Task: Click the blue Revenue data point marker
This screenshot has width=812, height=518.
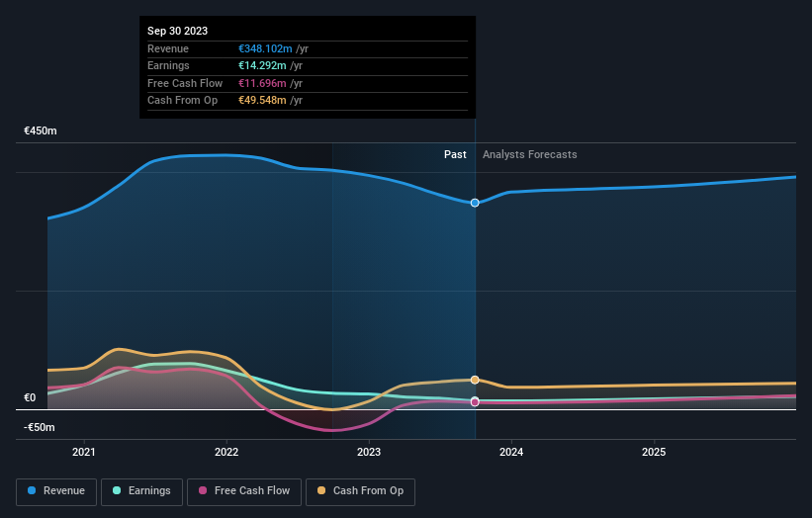Action: [475, 203]
